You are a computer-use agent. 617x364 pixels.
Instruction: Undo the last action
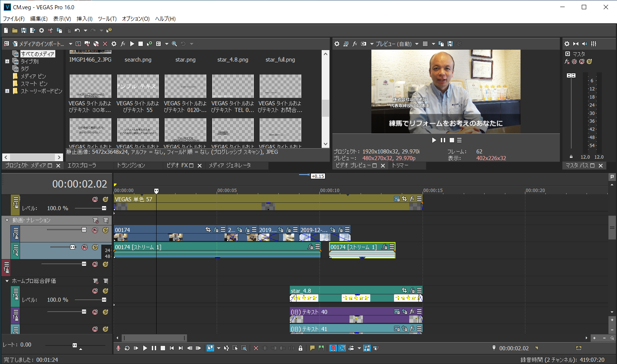pos(77,30)
